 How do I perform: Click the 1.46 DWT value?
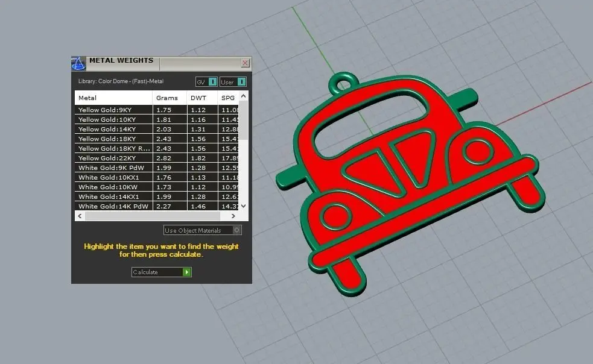pyautogui.click(x=198, y=206)
